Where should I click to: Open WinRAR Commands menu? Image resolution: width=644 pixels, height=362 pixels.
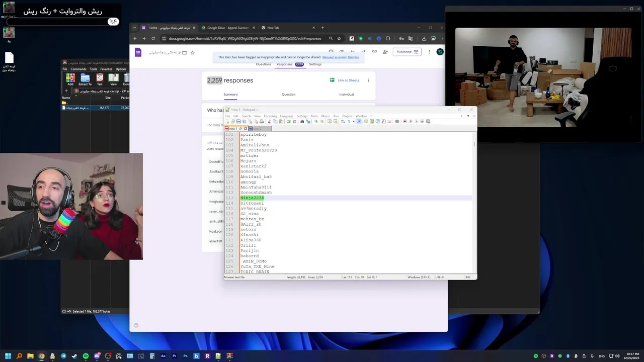point(78,69)
